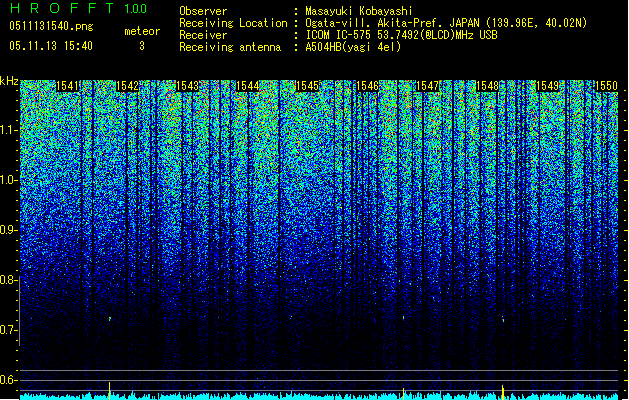629x400 pixels.
Task: Click the 1.1 frequency axis label
Action: [x=8, y=130]
